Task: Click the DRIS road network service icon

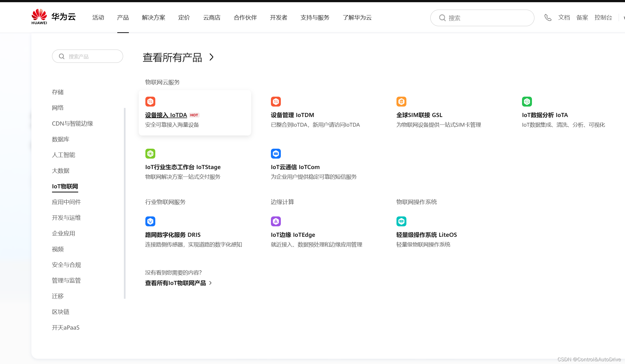Action: point(150,221)
